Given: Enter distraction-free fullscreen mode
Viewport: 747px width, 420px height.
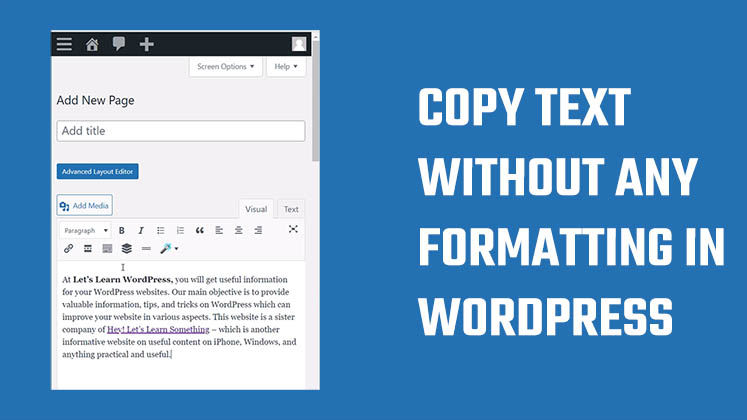Looking at the screenshot, I should pyautogui.click(x=293, y=230).
